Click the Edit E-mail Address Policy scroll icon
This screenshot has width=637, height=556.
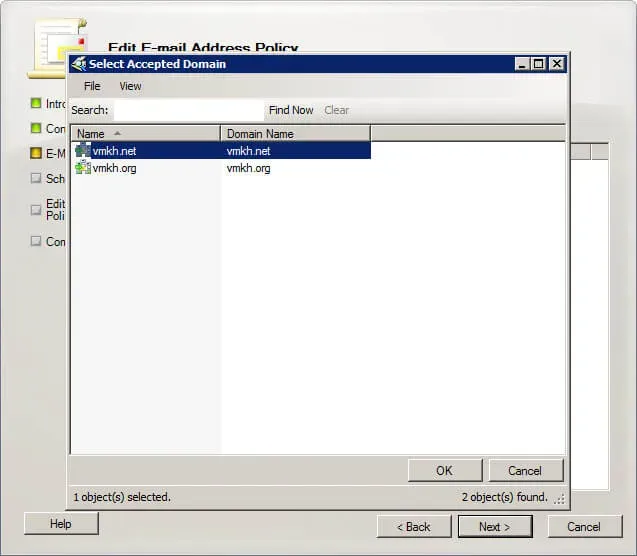[x=57, y=48]
